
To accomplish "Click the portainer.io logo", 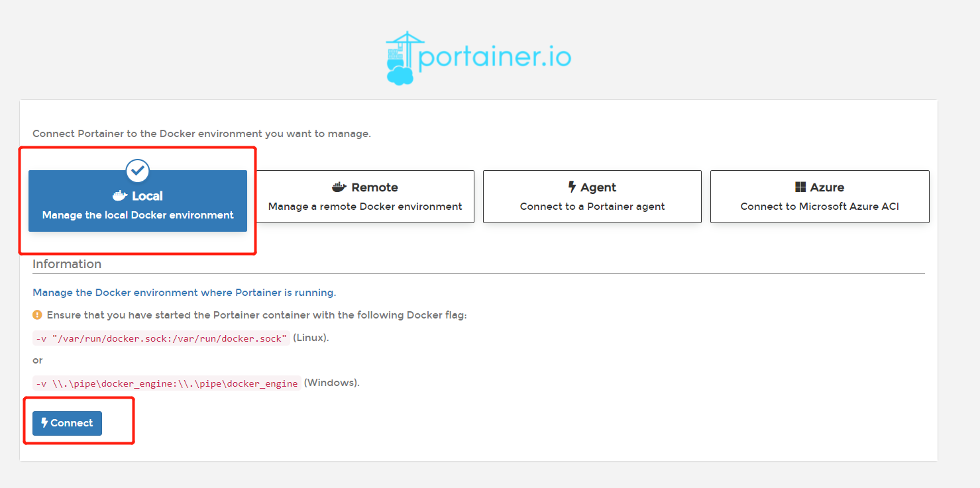I will (478, 58).
